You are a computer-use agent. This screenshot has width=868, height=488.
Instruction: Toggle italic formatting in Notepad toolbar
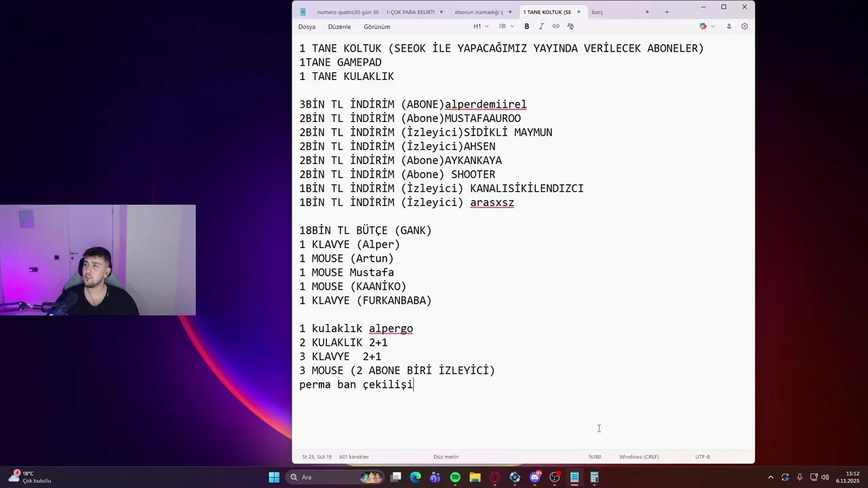click(541, 26)
